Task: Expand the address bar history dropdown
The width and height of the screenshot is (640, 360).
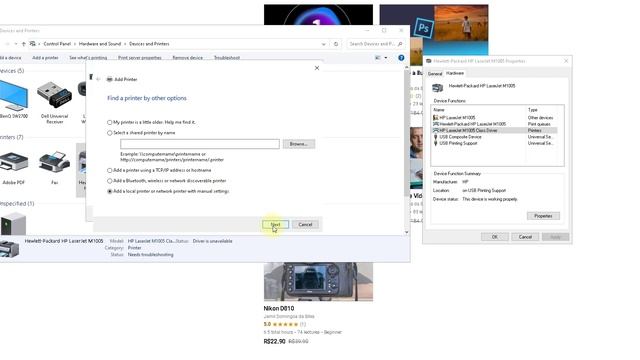Action: tap(324, 44)
